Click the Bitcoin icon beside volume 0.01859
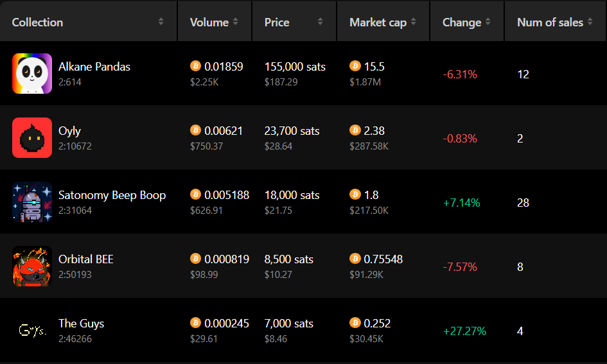Screen dimensions: 607x364 [195, 65]
